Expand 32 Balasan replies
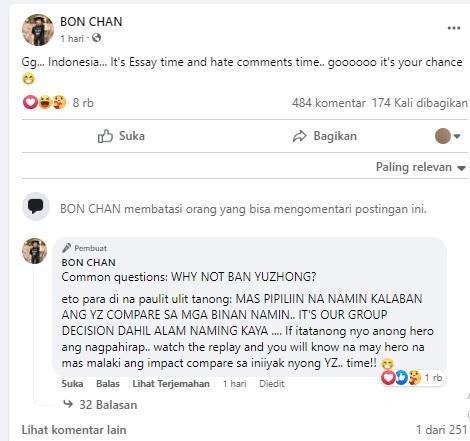Viewport: 470px width, 441px height. (x=108, y=405)
